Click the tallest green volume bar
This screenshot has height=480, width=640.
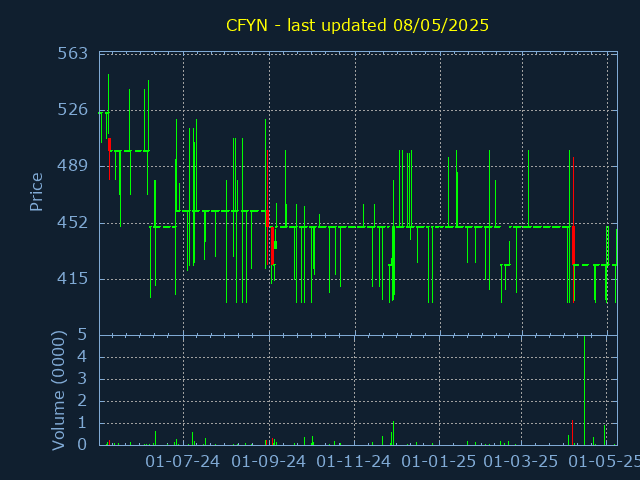click(x=584, y=391)
